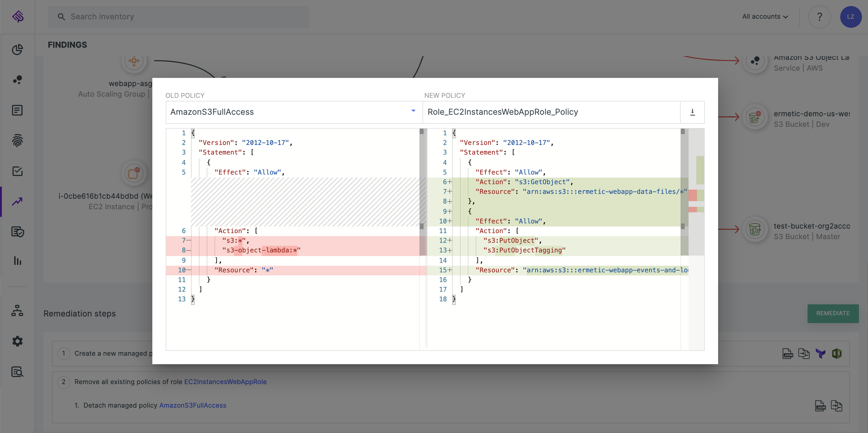The height and width of the screenshot is (433, 868).
Task: Open the EC2InstancesWebAppRole link
Action: tap(225, 382)
